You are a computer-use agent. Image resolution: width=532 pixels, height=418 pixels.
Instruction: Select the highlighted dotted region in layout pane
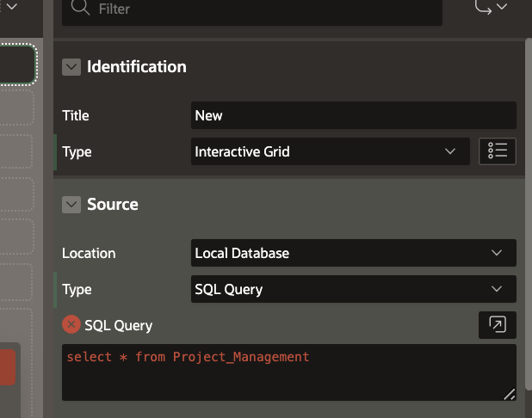[17, 65]
